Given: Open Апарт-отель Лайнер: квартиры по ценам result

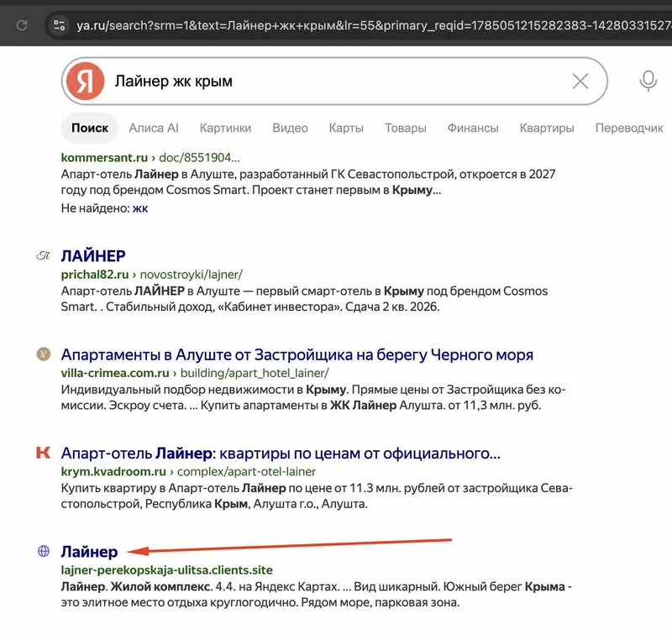Looking at the screenshot, I should click(x=281, y=454).
